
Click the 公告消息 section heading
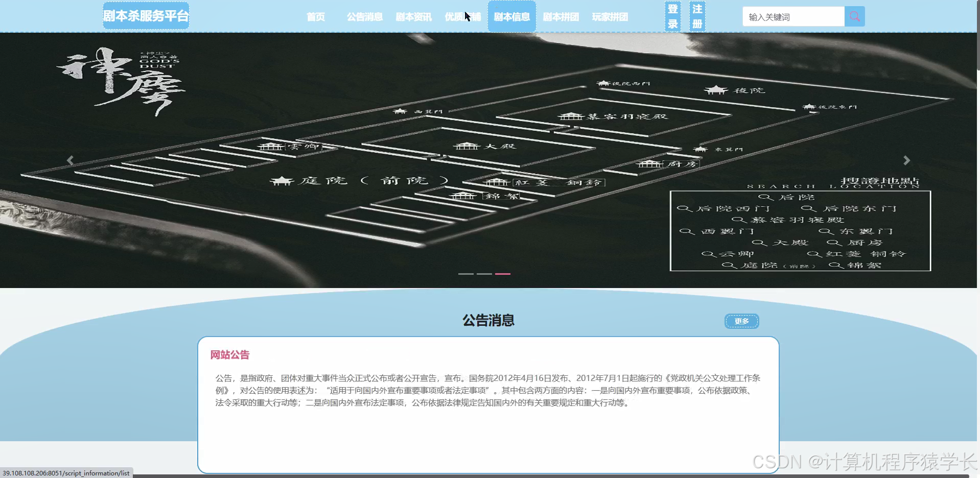[x=488, y=321]
